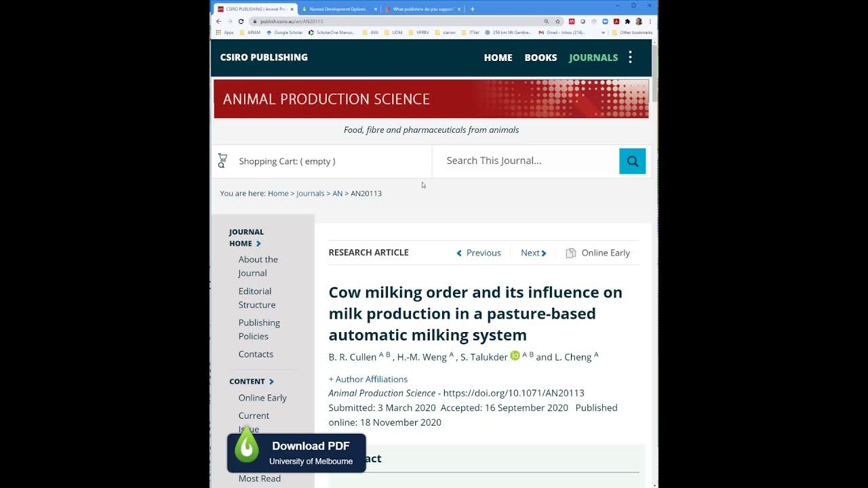Open the Shopping Cart (empty) link
The width and height of the screenshot is (868, 488).
pos(287,161)
